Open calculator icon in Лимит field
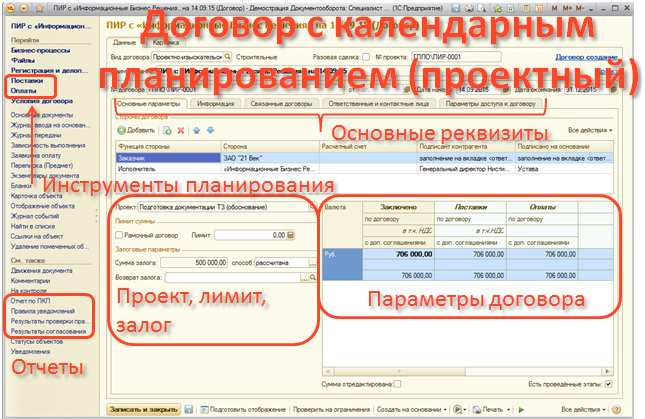This screenshot has height=419, width=645. 290,234
